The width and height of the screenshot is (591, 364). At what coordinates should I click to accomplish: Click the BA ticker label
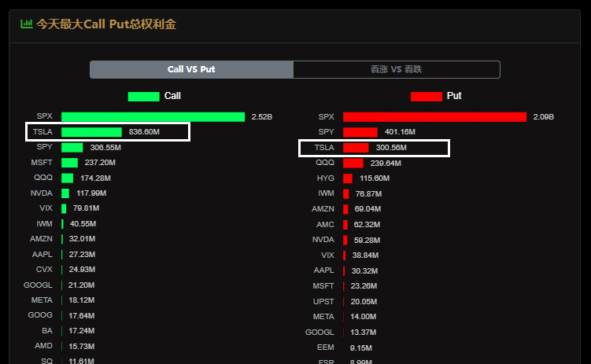point(47,331)
